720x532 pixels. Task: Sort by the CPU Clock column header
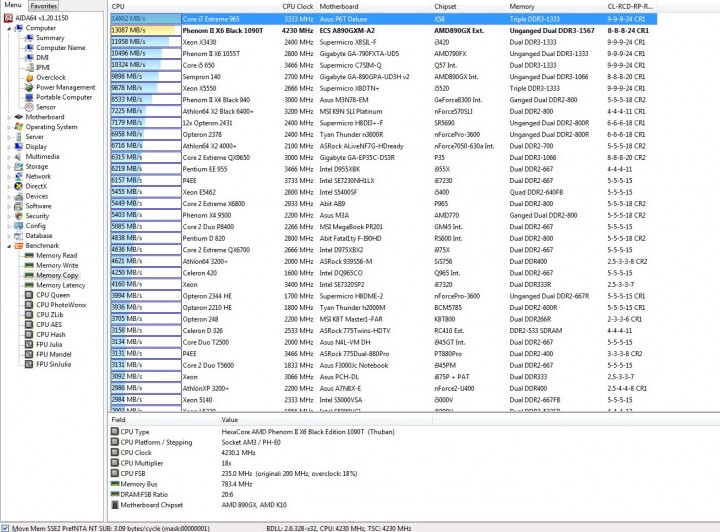[x=298, y=6]
